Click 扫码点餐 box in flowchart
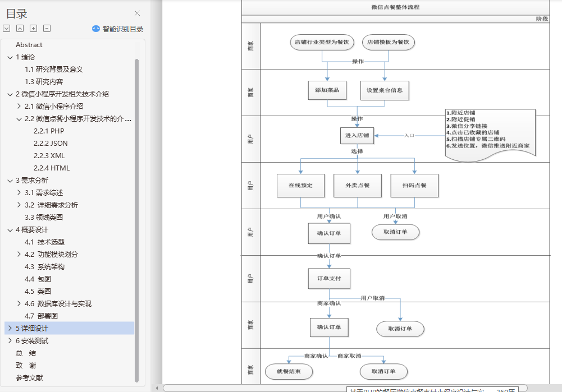 click(414, 186)
